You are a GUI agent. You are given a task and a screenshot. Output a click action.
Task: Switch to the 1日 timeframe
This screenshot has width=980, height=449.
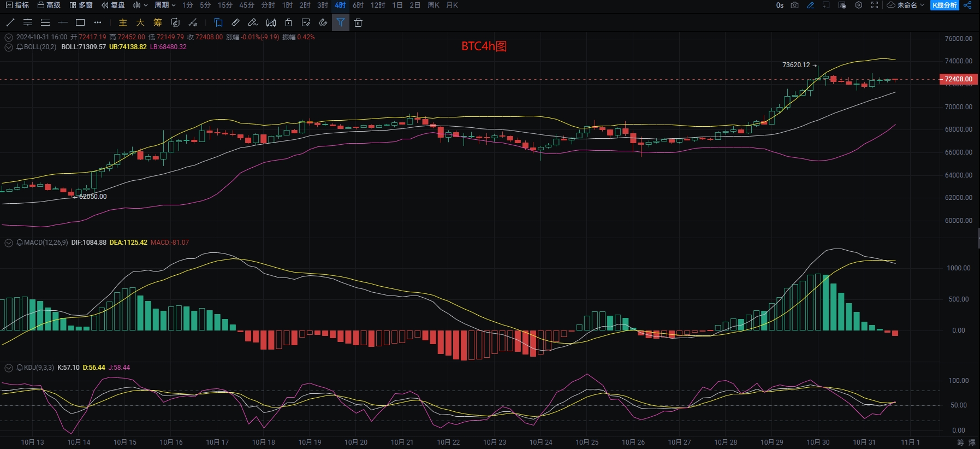pos(397,5)
